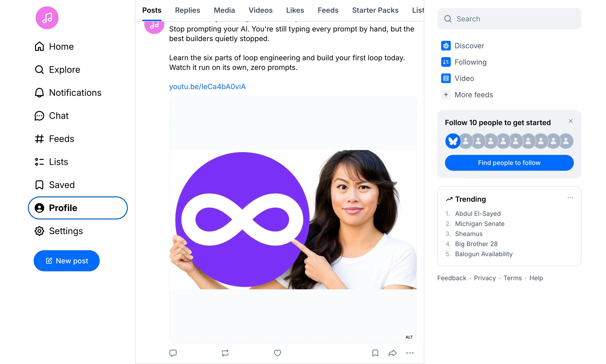This screenshot has height=364, width=606.
Task: Open the youtu.be/IeCa4bA0viA link
Action: click(207, 87)
